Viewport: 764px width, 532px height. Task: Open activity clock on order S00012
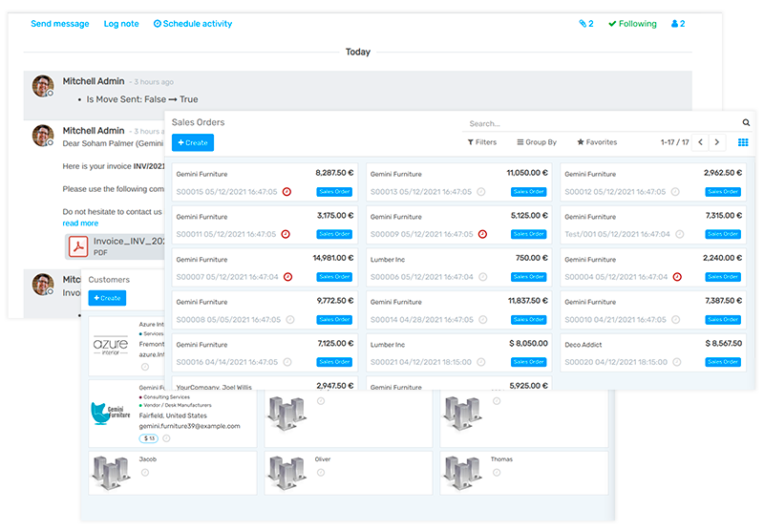pos(675,192)
